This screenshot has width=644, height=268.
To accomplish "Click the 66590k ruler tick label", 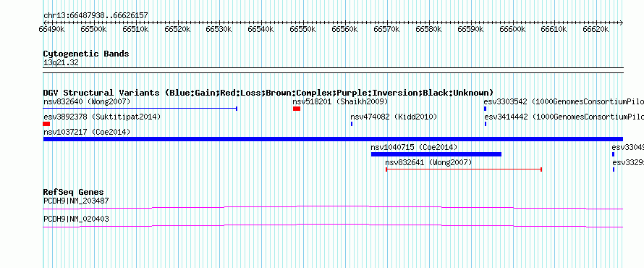I will [x=470, y=30].
